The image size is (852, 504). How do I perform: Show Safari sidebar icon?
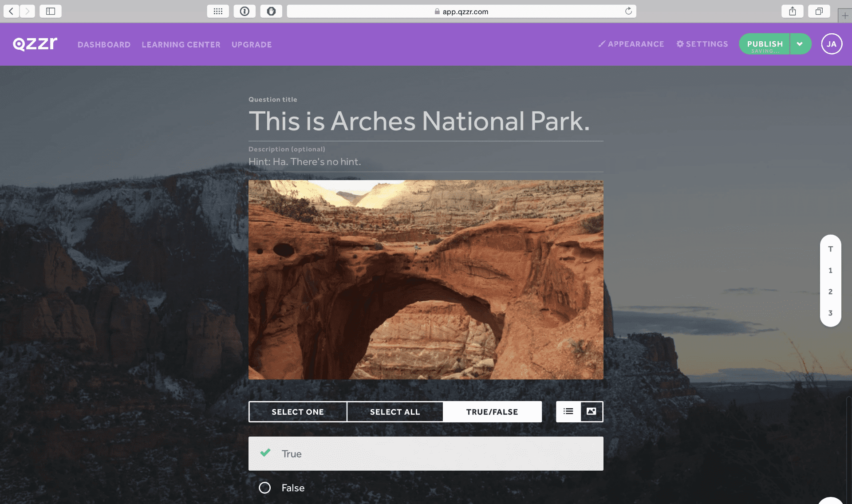51,11
